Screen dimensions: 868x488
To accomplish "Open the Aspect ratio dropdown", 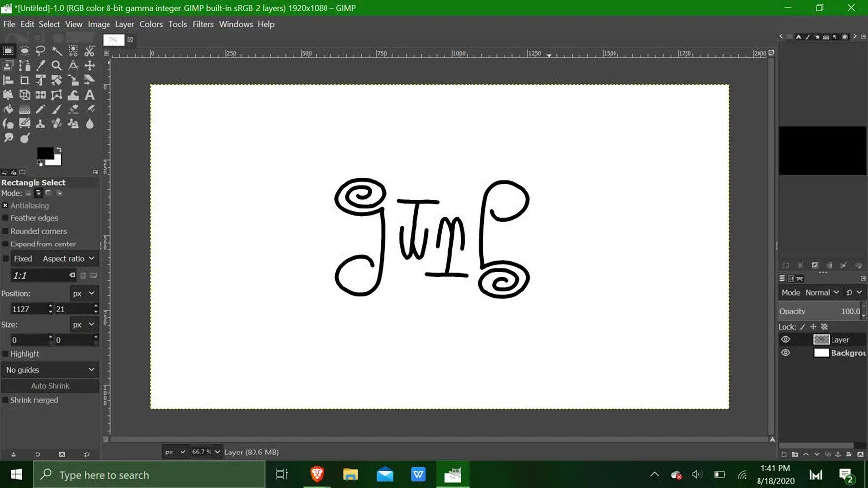I will [69, 259].
